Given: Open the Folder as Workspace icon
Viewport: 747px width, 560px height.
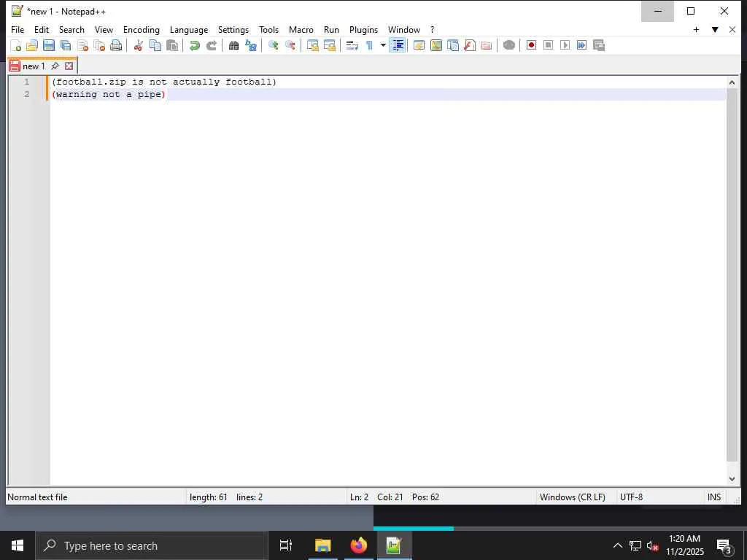Looking at the screenshot, I should 487,45.
